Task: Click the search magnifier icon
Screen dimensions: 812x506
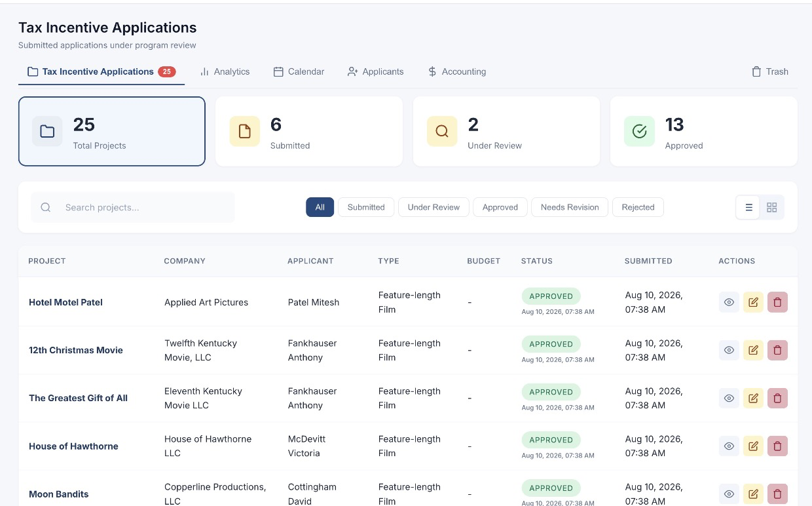Action: 46,207
